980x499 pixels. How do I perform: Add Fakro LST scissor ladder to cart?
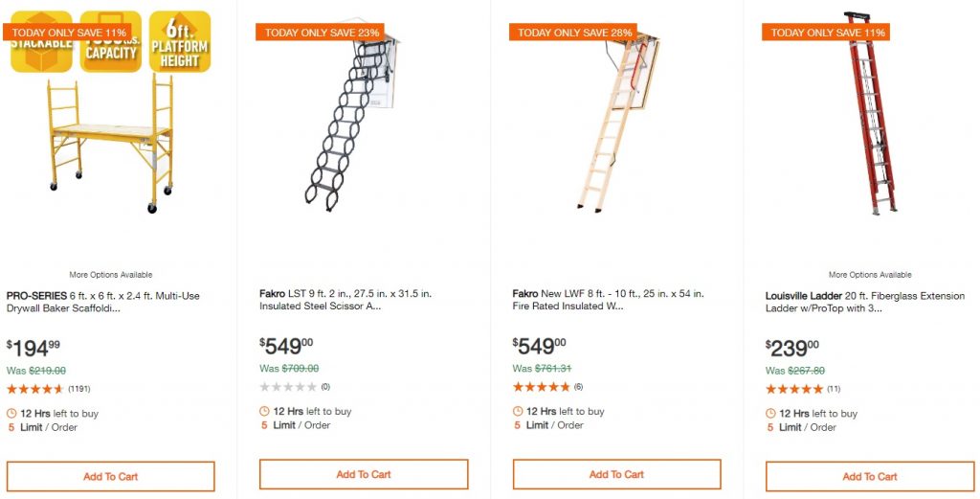[x=364, y=474]
